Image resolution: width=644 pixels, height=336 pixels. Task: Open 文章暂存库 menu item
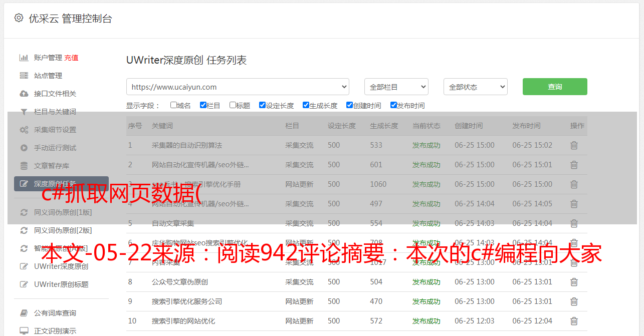tap(52, 166)
